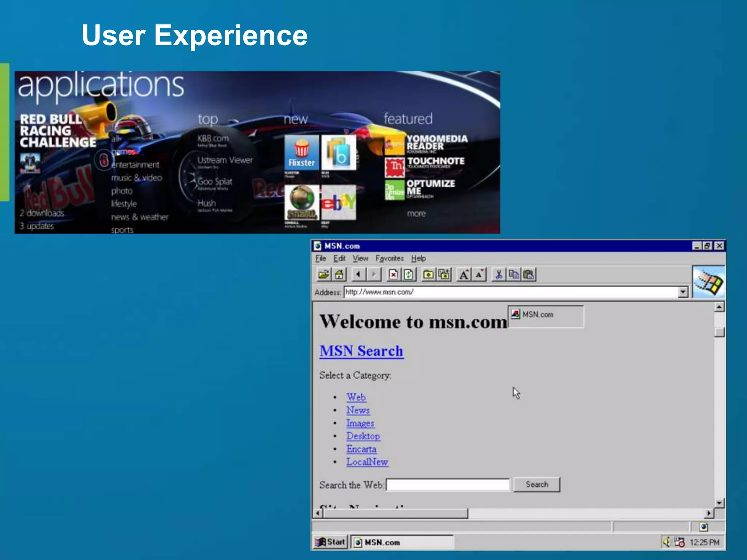Open the View menu
This screenshot has width=747, height=560.
[360, 258]
